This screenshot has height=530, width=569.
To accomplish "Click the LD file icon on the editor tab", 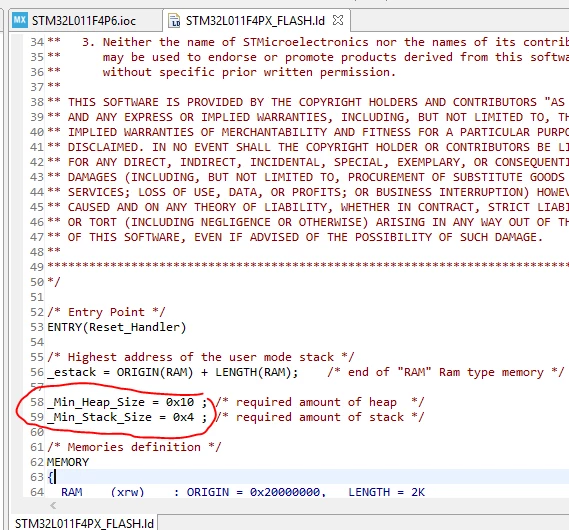I will coord(175,21).
